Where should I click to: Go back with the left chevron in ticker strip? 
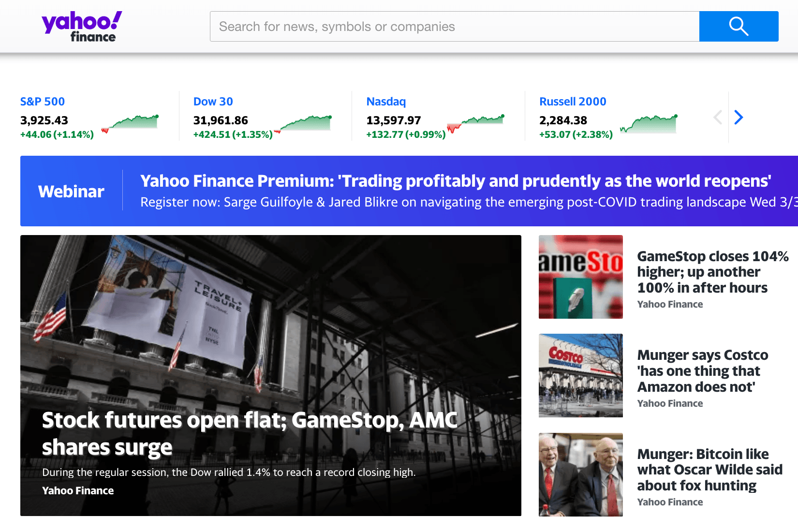point(718,117)
